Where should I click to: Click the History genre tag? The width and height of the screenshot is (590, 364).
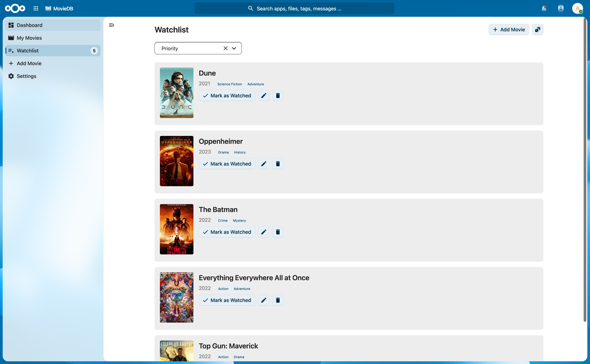point(240,152)
